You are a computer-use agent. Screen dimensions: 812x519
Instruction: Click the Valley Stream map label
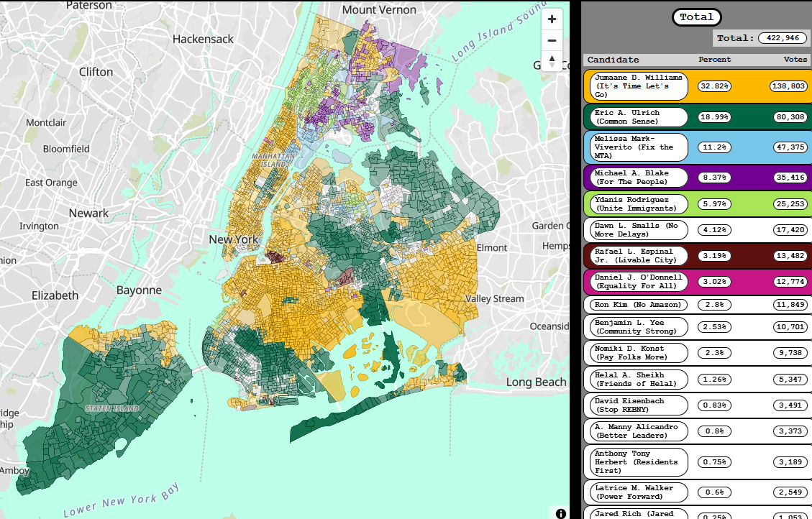pos(495,298)
